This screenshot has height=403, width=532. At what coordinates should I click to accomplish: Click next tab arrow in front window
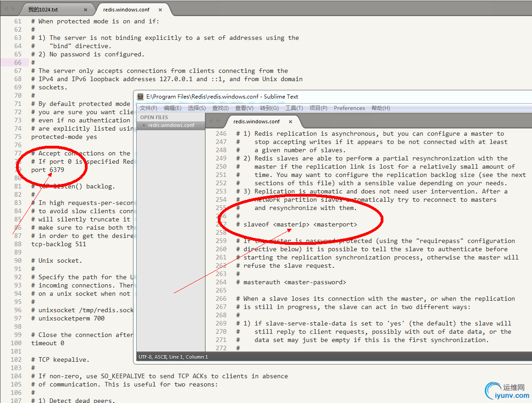click(218, 121)
